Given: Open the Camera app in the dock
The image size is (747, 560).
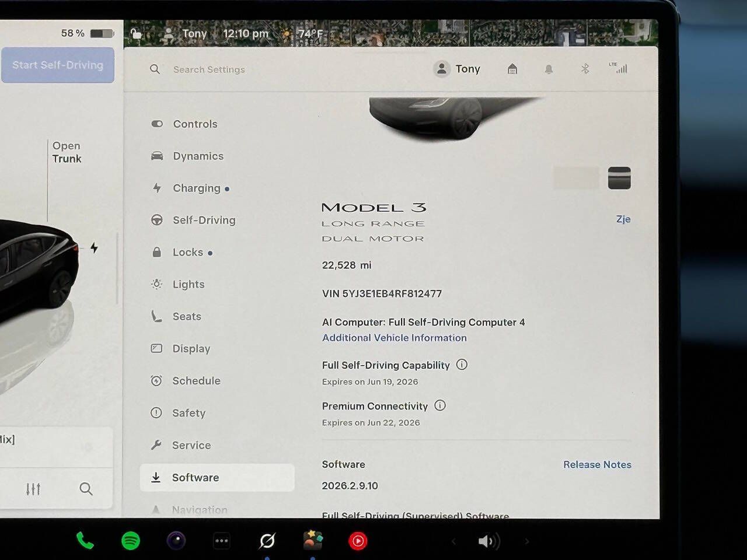Looking at the screenshot, I should click(176, 541).
